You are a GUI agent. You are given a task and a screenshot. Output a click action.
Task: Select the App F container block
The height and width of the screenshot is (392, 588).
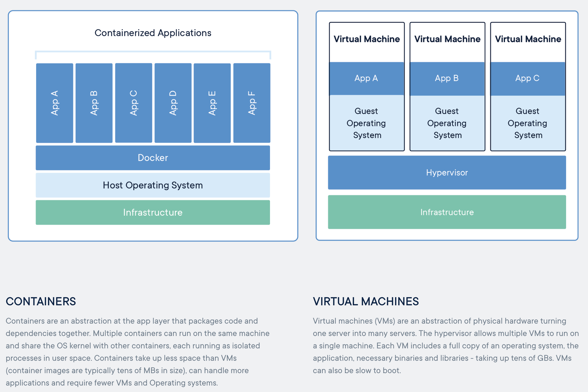[252, 103]
